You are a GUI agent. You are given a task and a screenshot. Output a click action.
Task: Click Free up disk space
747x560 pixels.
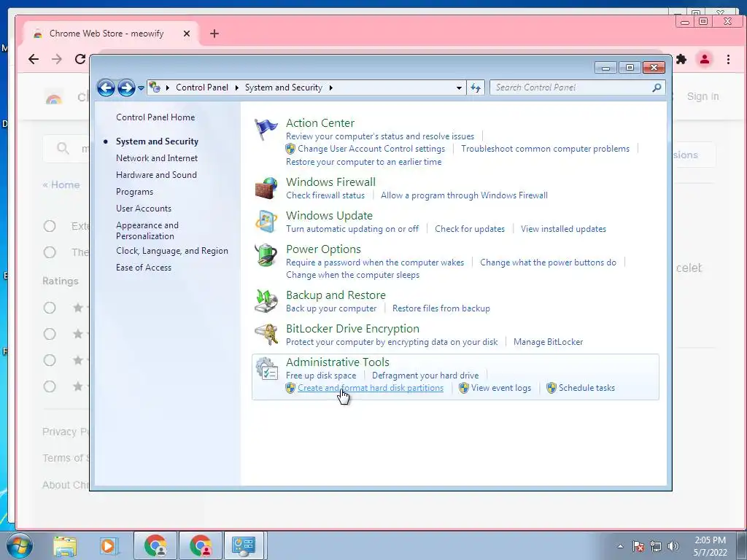[321, 376]
